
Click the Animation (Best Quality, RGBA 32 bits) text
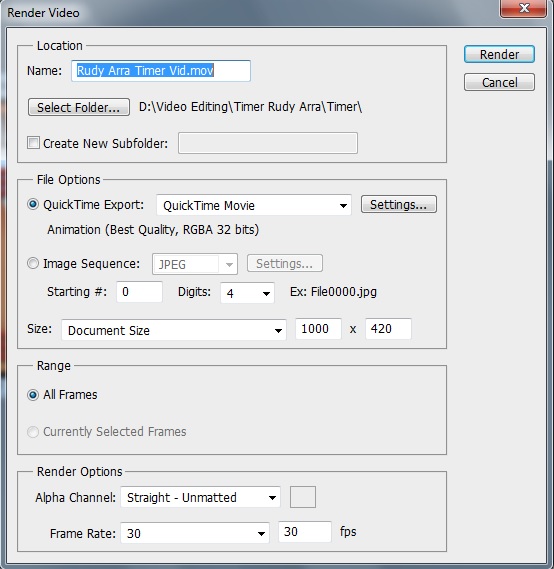pyautogui.click(x=153, y=230)
